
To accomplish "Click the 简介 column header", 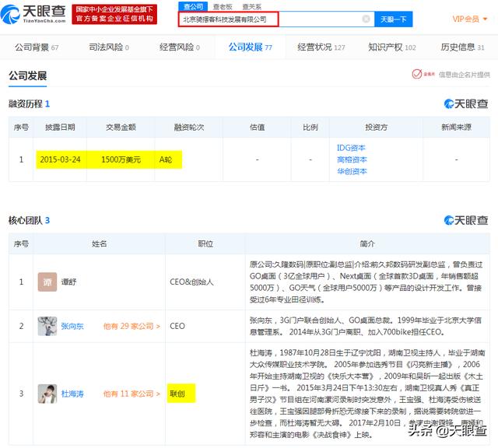I will [367, 244].
